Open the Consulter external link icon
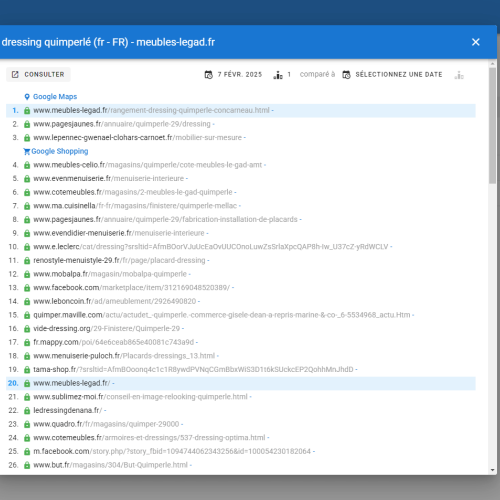The width and height of the screenshot is (500, 500). pos(15,74)
